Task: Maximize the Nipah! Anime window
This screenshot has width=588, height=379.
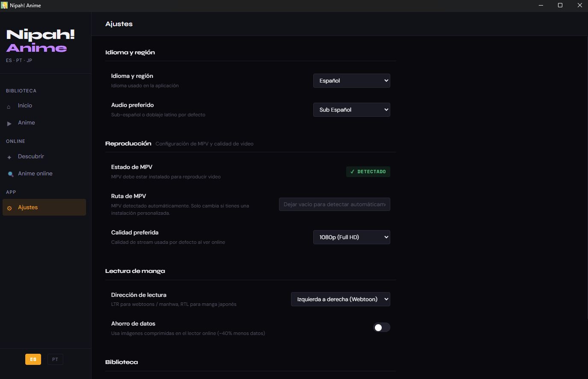Action: point(560,6)
